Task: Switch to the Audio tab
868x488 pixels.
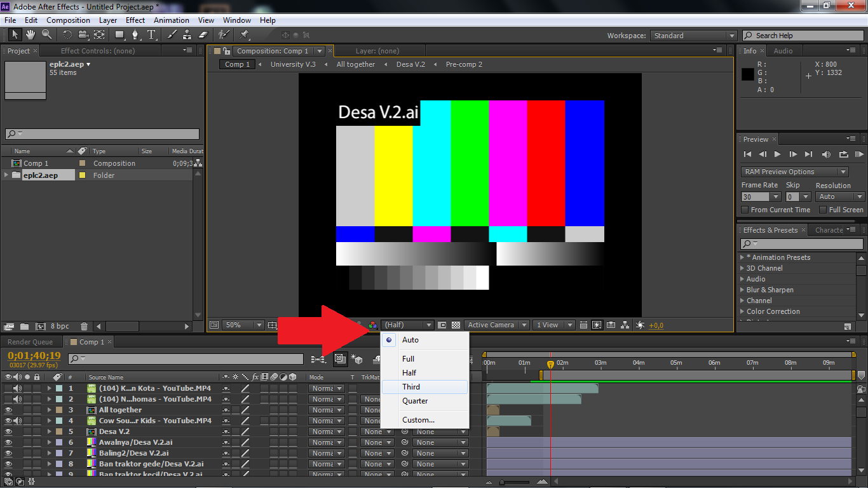Action: (x=782, y=51)
